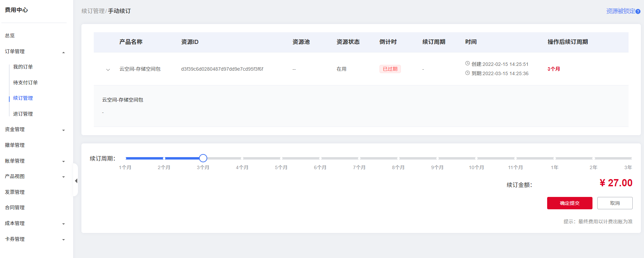The image size is (644, 258).
Task: Select 1年 on the renewal period slider
Action: click(554, 158)
